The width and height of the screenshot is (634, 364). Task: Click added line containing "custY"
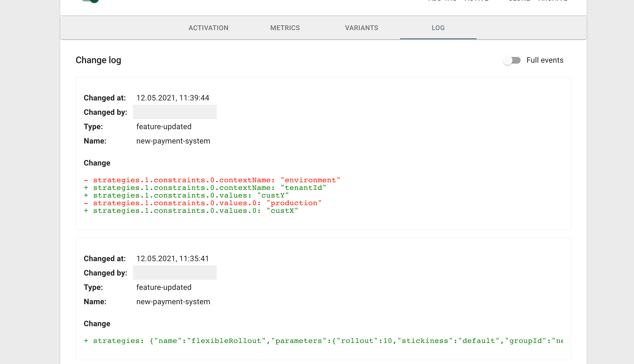pyautogui.click(x=186, y=195)
